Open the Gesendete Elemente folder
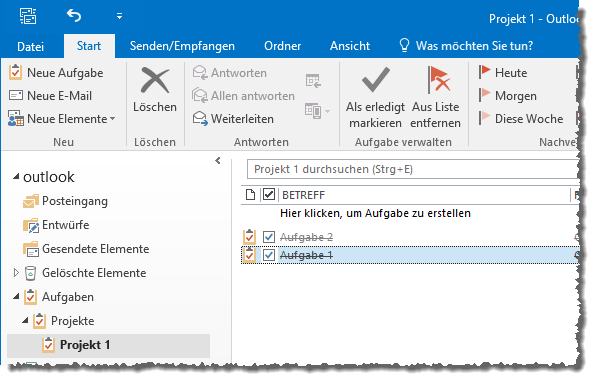The image size is (597, 384). pyautogui.click(x=86, y=249)
